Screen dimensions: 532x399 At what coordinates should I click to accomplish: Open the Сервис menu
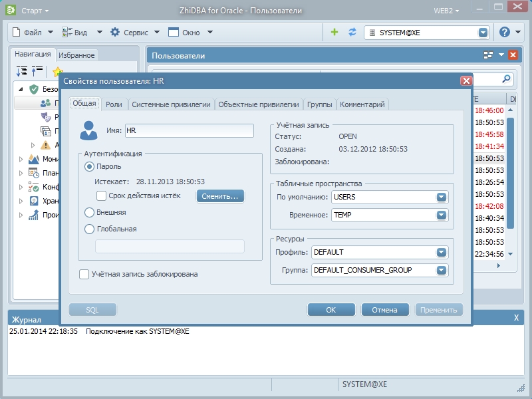pos(135,33)
